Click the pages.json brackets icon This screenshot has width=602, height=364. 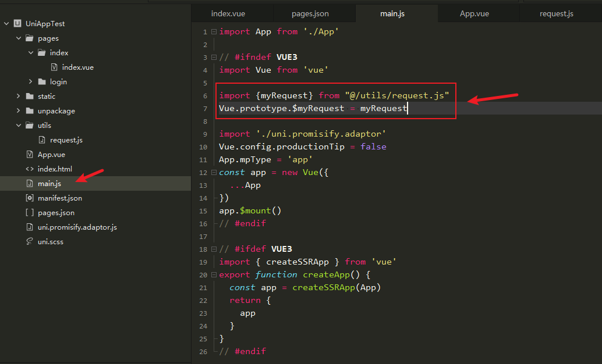click(x=30, y=212)
